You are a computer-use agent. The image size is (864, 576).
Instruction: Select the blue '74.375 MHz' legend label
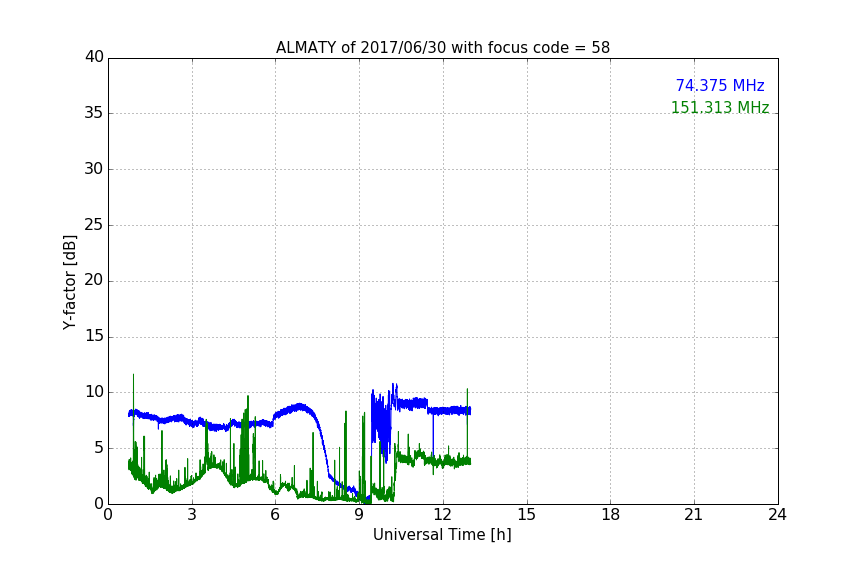tap(720, 85)
